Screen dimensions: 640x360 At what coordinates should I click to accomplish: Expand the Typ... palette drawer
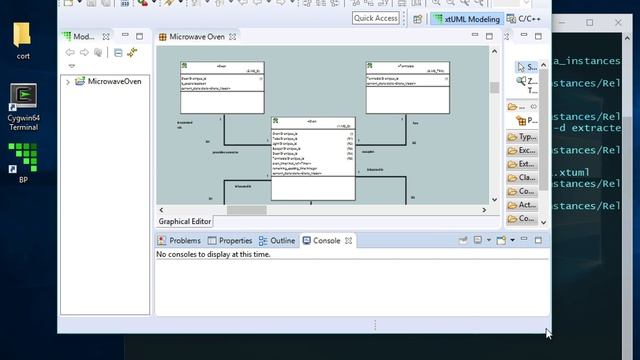tap(522, 137)
